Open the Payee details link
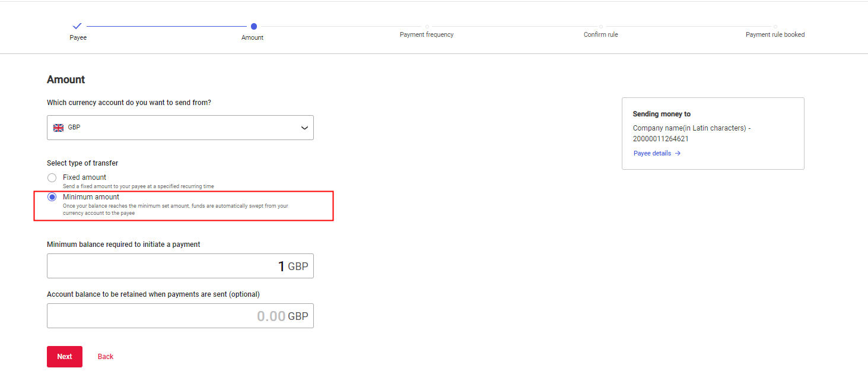The height and width of the screenshot is (384, 868). pos(652,153)
